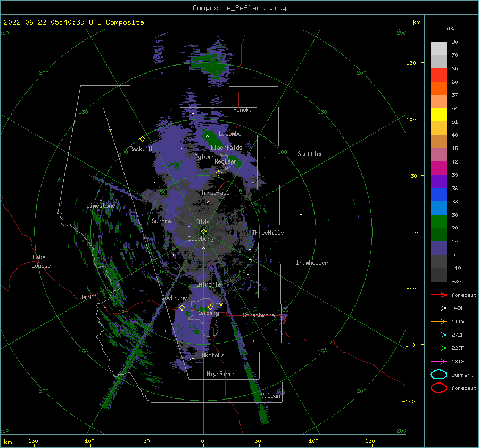Viewport: 479px width, 448px height.
Task: Click the Innisfail city label
Action: pyautogui.click(x=215, y=193)
